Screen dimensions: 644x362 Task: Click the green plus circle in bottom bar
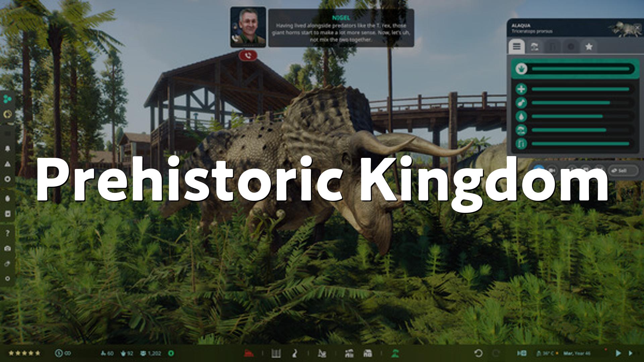tap(171, 353)
